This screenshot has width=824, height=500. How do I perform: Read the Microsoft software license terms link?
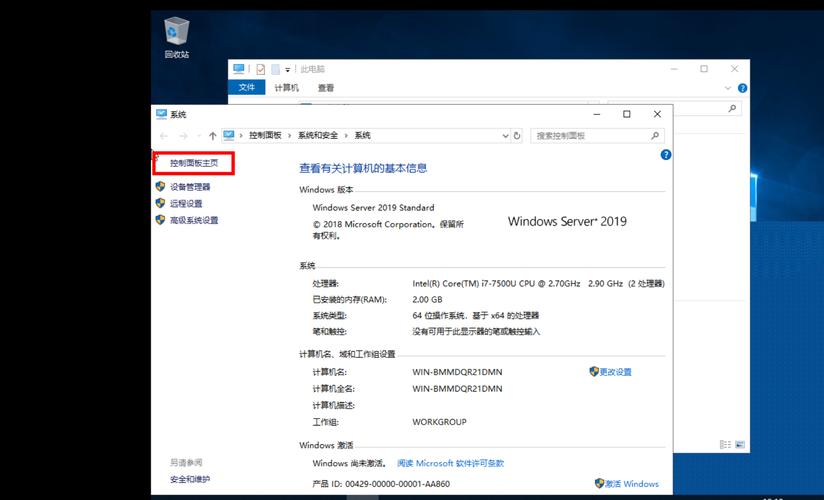(x=450, y=463)
